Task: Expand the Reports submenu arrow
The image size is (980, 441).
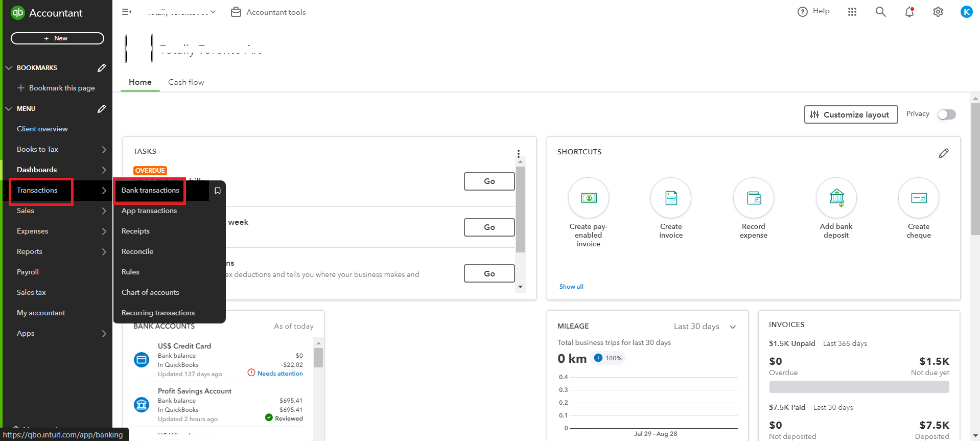Action: pos(104,251)
